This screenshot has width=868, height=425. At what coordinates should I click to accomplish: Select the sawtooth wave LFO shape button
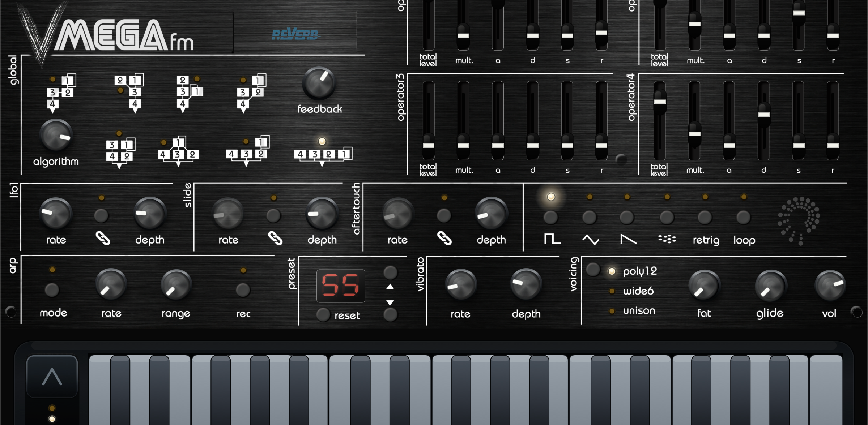click(x=627, y=218)
